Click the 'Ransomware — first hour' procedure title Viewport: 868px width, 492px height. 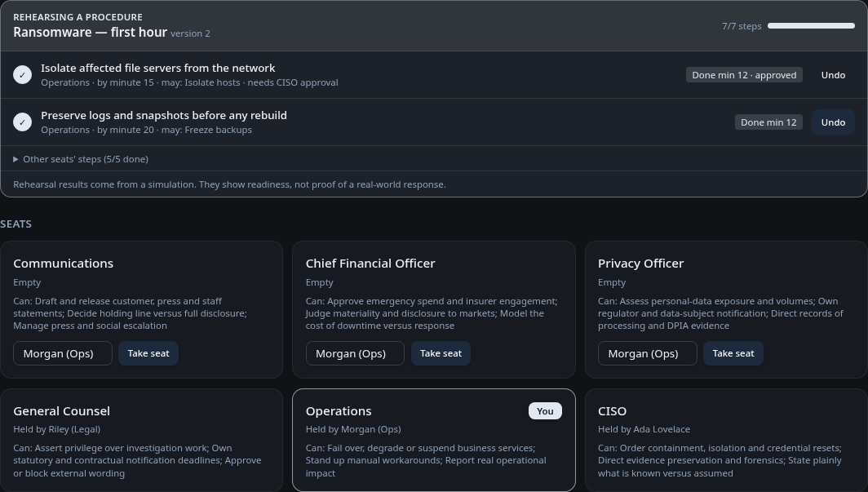(91, 32)
